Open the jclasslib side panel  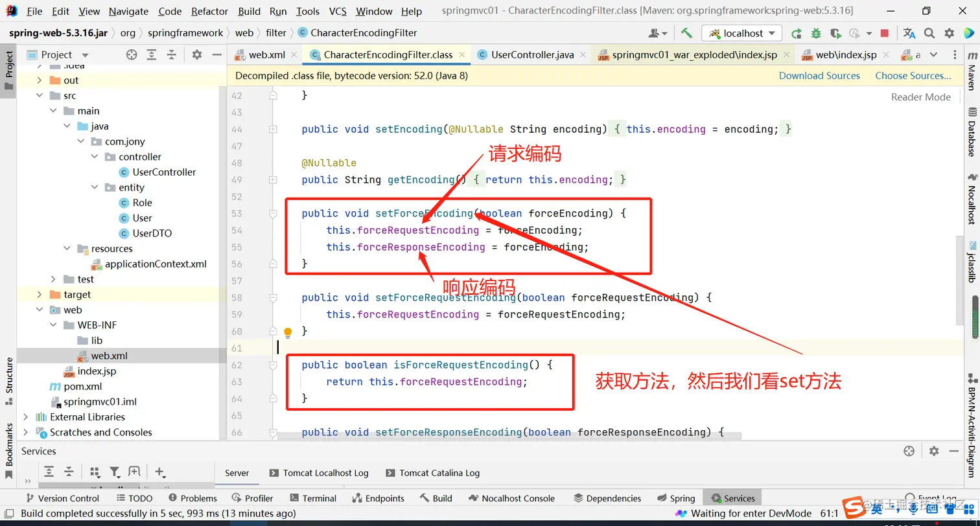[972, 262]
